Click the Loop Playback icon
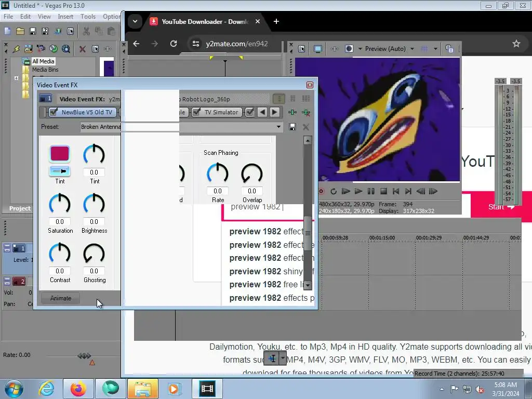The height and width of the screenshot is (399, 532). 334,191
